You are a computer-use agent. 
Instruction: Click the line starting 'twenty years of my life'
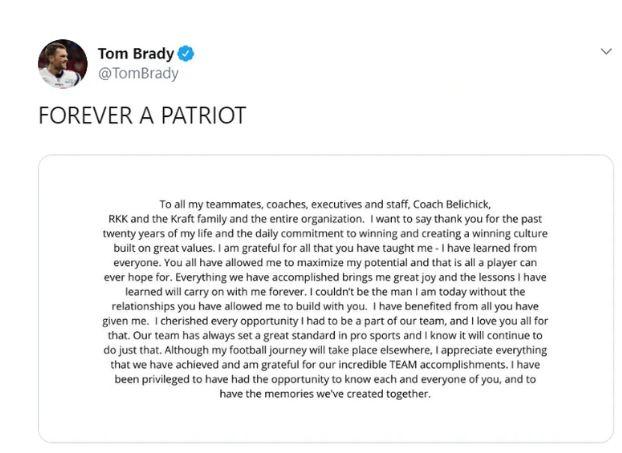click(x=325, y=234)
